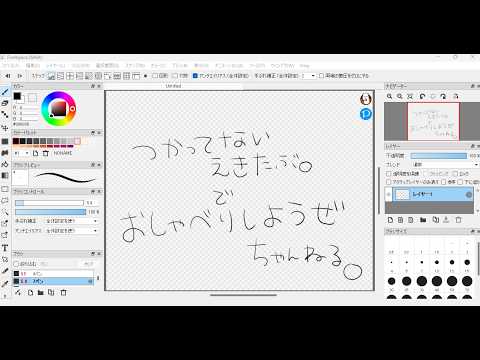Image resolution: width=480 pixels, height=360 pixels.
Task: Rotate canvas right in Navigator
Action: point(443,96)
